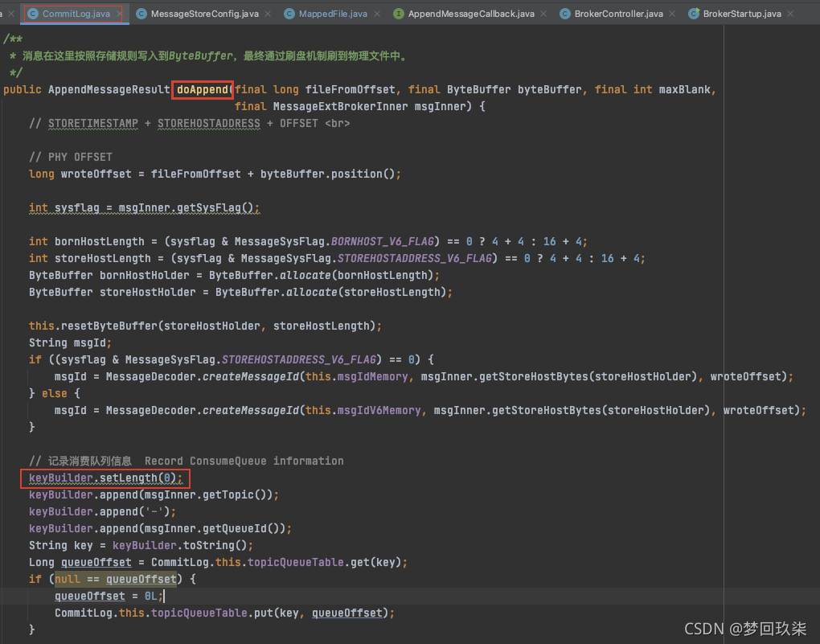Click the interface icon on AppendMessageCallback.java tab
The image size is (820, 644).
click(x=399, y=14)
